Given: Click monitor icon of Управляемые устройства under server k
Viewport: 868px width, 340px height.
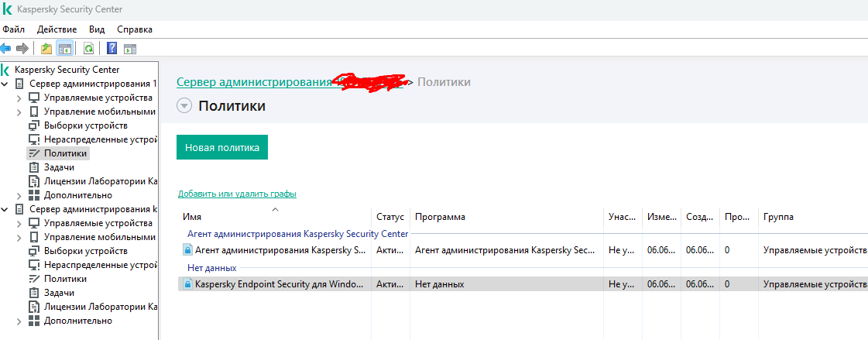Looking at the screenshot, I should (x=34, y=223).
